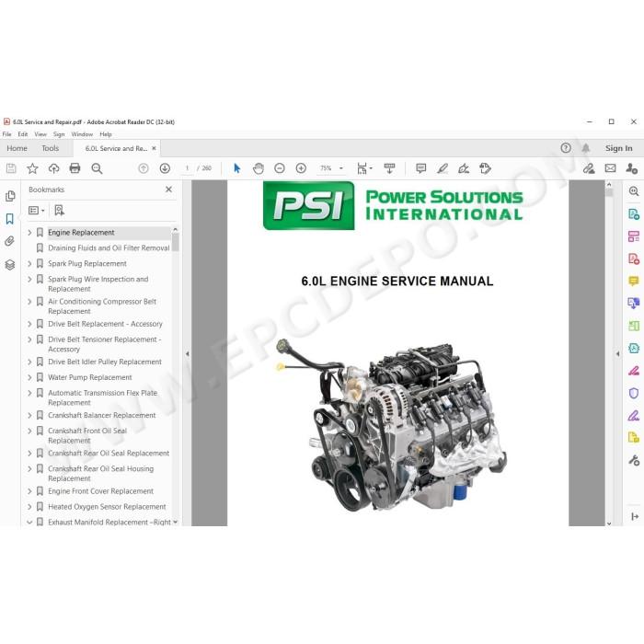The image size is (644, 644).
Task: Zoom in with the plus icon
Action: pos(301,168)
